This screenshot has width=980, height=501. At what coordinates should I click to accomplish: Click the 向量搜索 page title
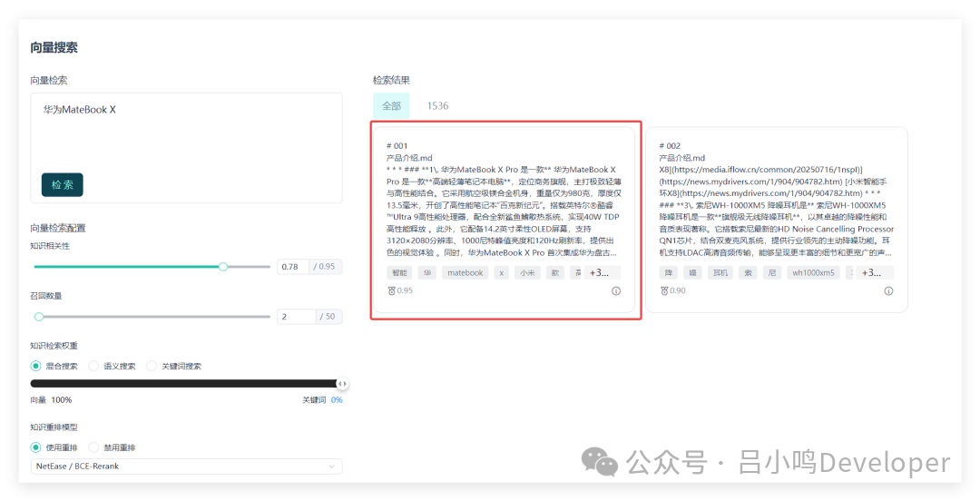pyautogui.click(x=54, y=47)
